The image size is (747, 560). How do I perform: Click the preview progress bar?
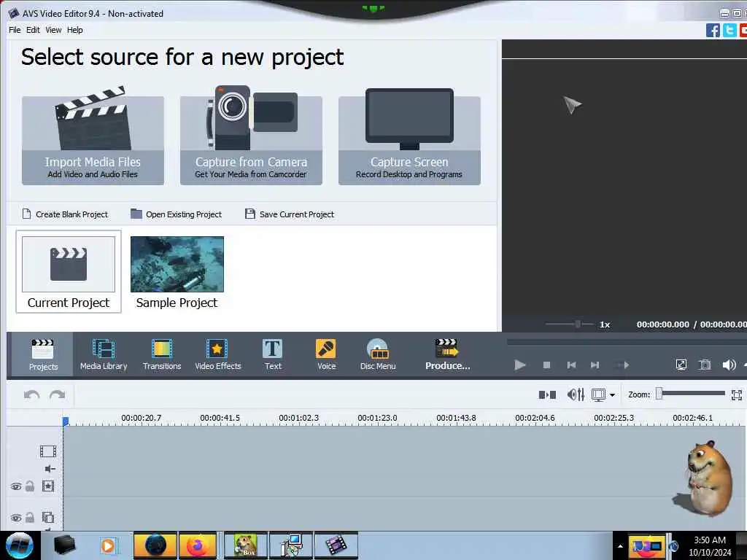click(x=627, y=342)
